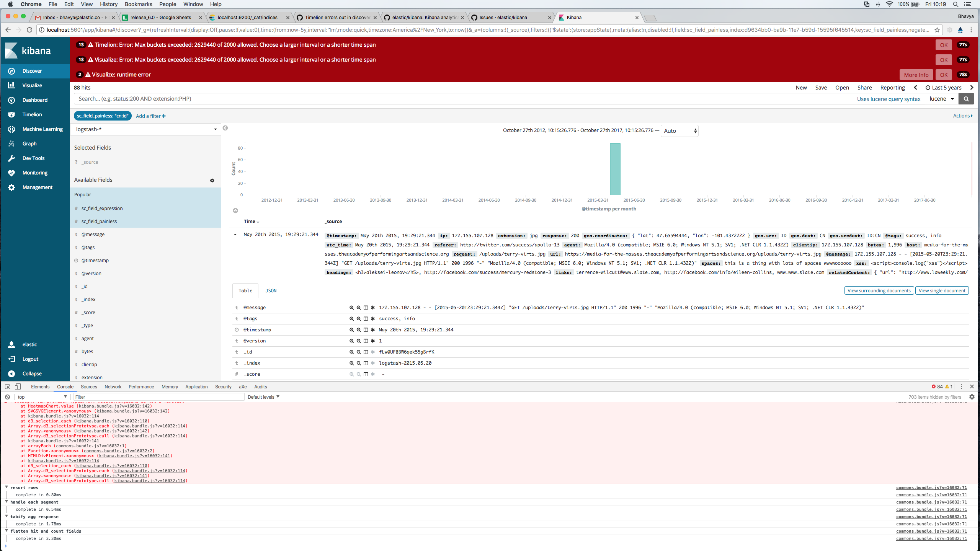
Task: Open the Graph application
Action: click(x=29, y=143)
